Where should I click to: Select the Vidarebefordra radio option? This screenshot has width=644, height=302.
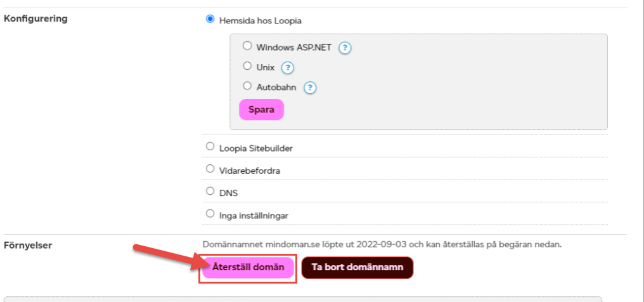pos(210,169)
